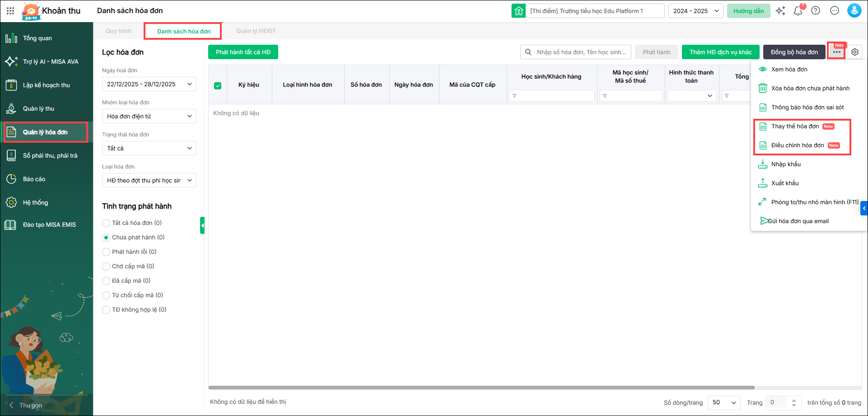
Task: Select 'Đã cấp mã' radio option
Action: pos(106,281)
